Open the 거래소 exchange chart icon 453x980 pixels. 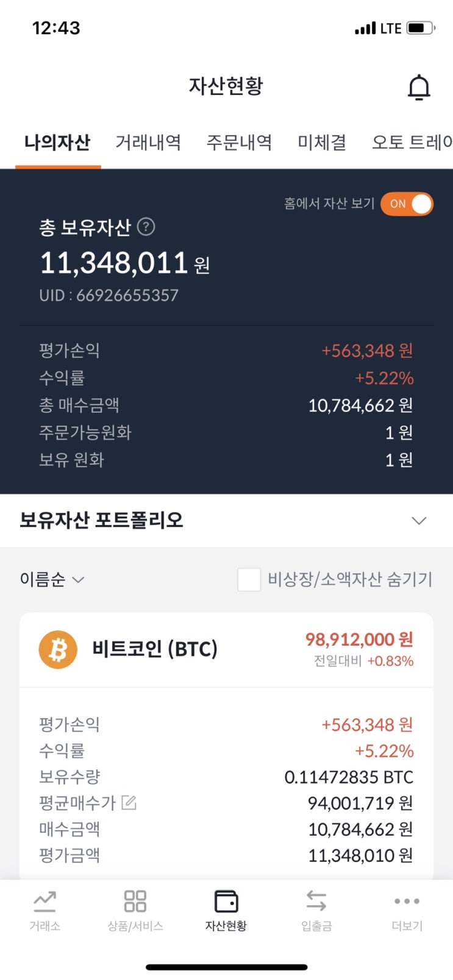(x=45, y=901)
